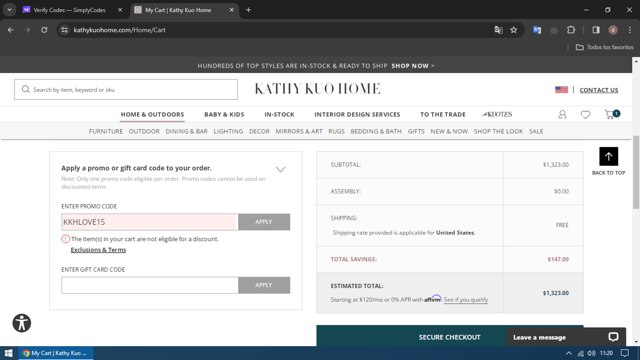Open Exclusions & Terms link

pos(98,250)
